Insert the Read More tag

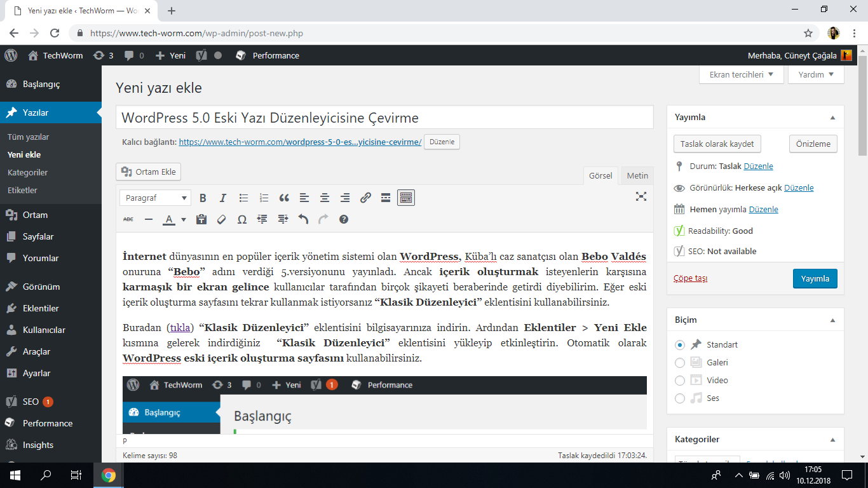click(386, 198)
